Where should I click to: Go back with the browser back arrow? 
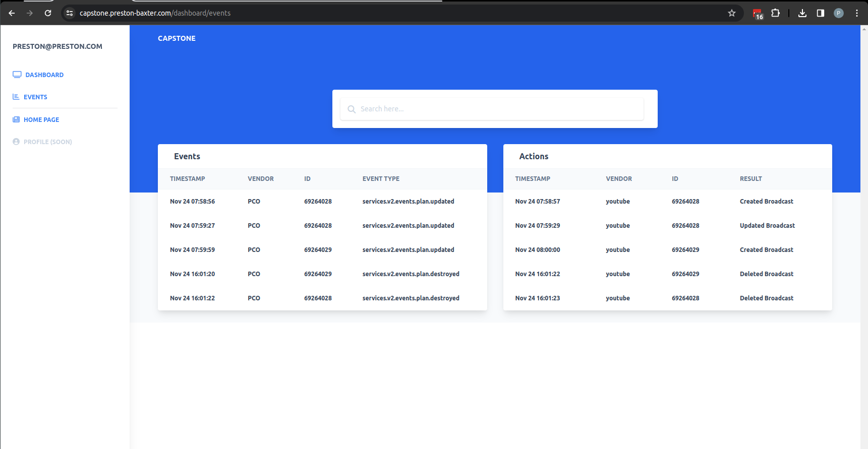(x=12, y=13)
